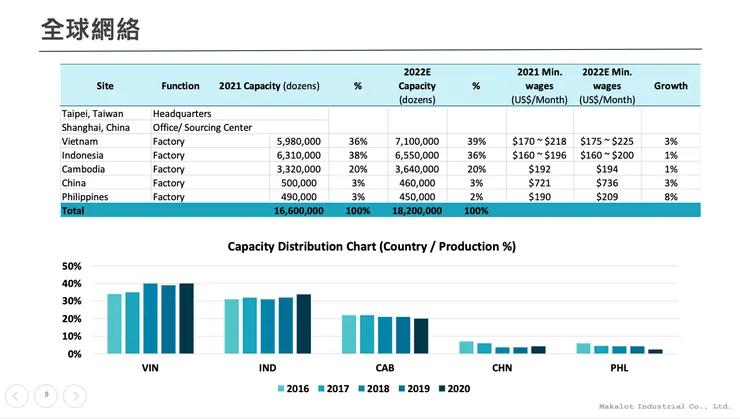Select the 7,100,000 capacity cell
Image resolution: width=740 pixels, height=419 pixels.
click(417, 142)
